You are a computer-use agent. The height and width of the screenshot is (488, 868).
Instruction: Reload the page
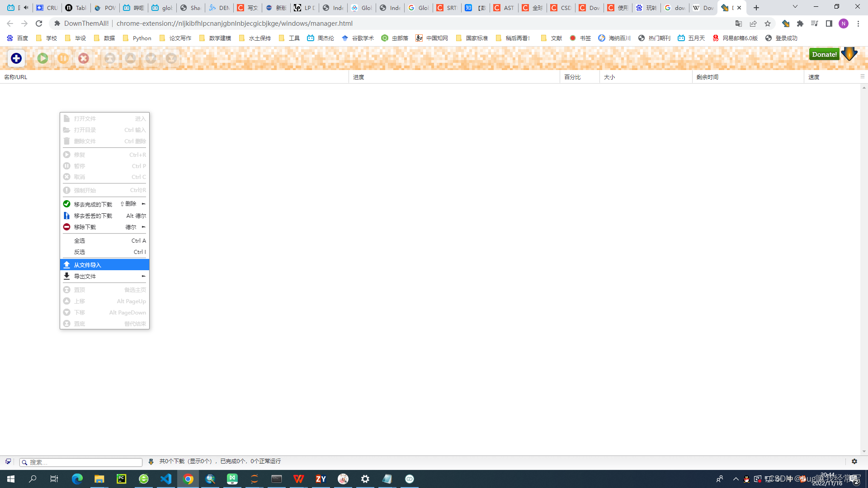click(39, 23)
